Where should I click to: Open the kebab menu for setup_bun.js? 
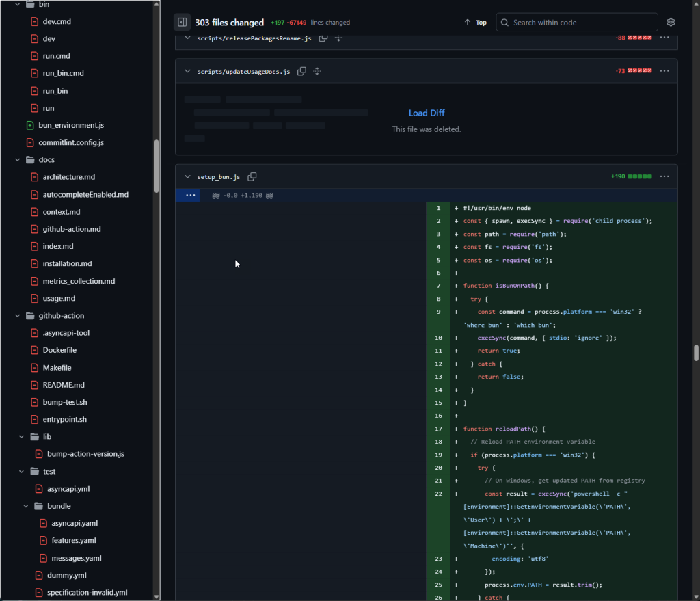pyautogui.click(x=664, y=176)
